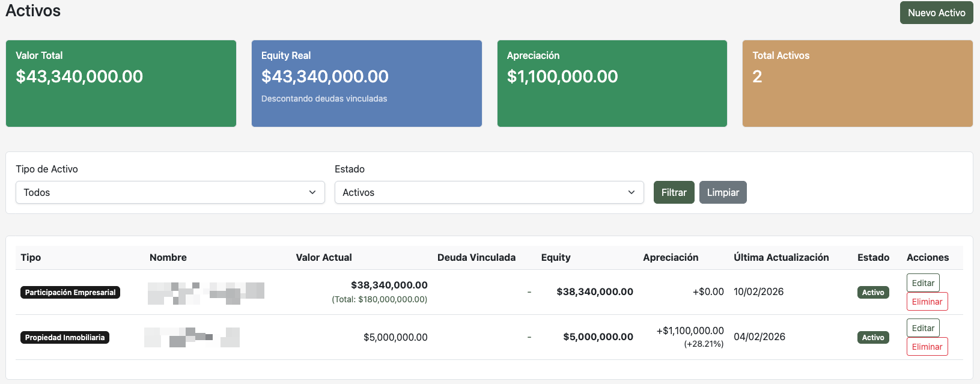Select the Total Activos summary card

(x=857, y=84)
